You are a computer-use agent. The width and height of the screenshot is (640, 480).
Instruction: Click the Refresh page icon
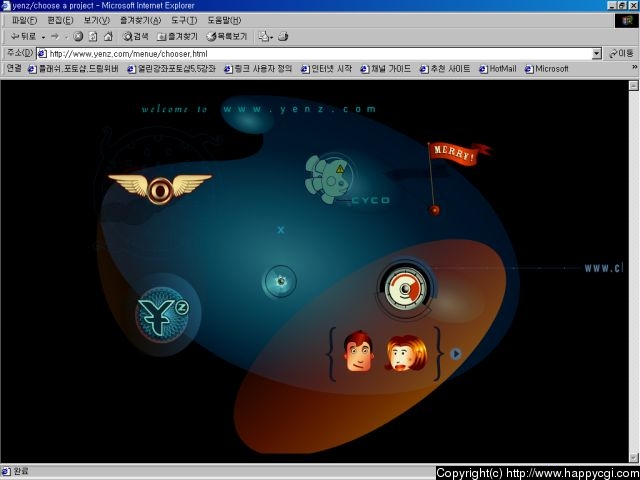93,37
